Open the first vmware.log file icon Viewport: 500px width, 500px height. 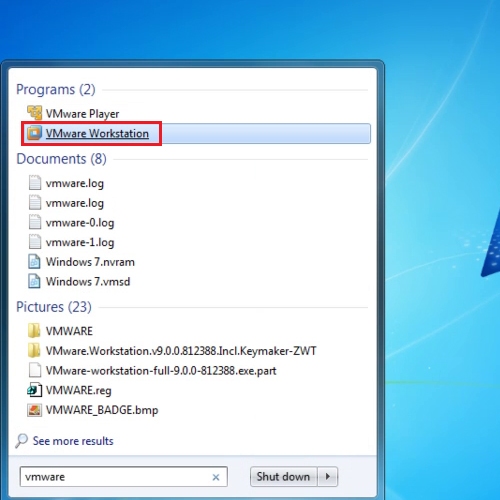35,183
